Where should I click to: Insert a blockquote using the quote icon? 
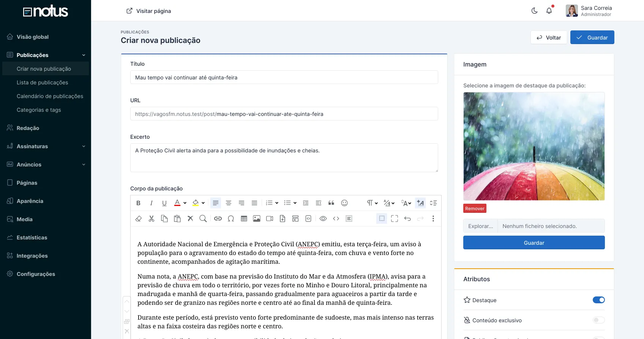tap(331, 203)
